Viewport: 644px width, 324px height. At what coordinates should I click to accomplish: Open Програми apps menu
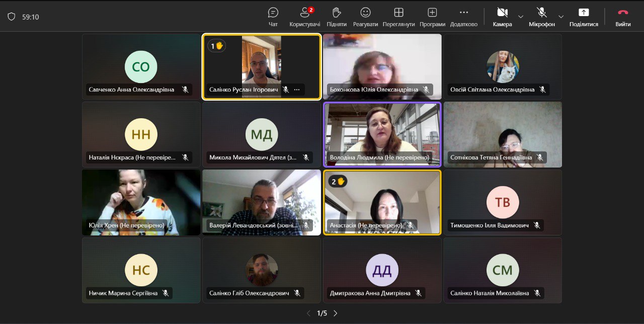tap(432, 16)
